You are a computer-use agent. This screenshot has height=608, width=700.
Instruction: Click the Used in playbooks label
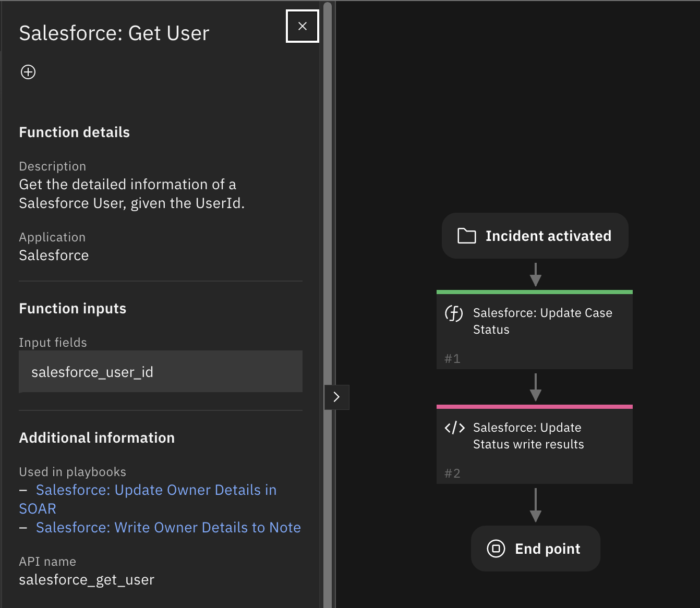(73, 472)
